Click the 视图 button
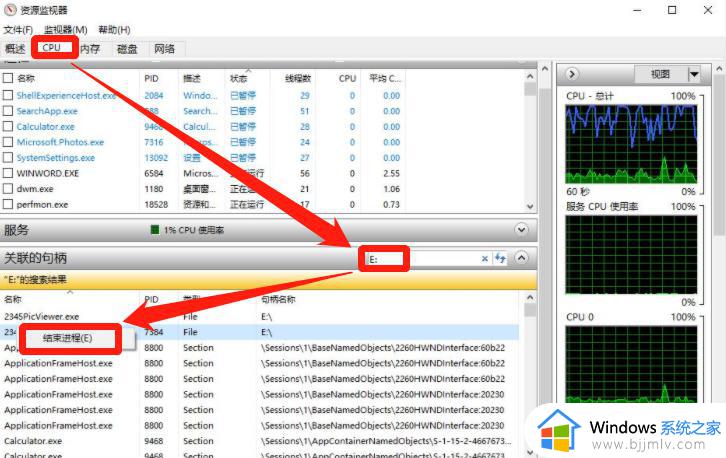The image size is (726, 458). [x=661, y=74]
